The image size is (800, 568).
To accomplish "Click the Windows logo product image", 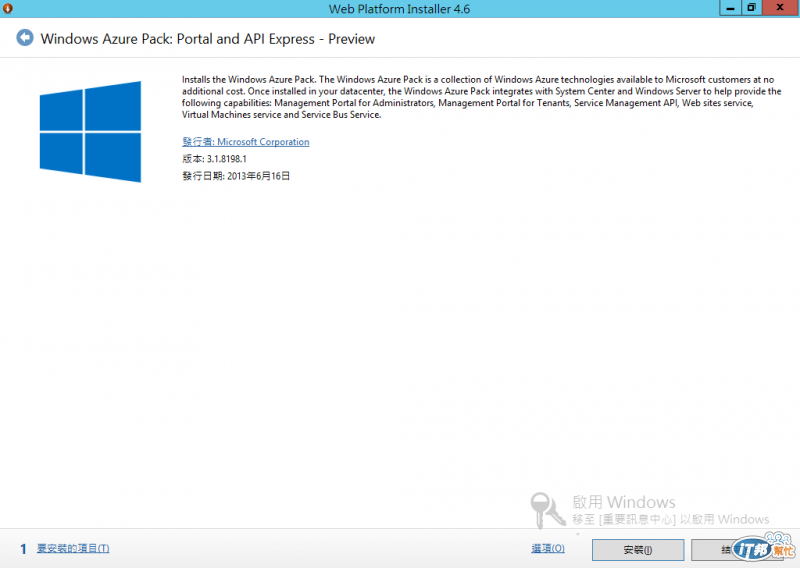I will point(90,132).
